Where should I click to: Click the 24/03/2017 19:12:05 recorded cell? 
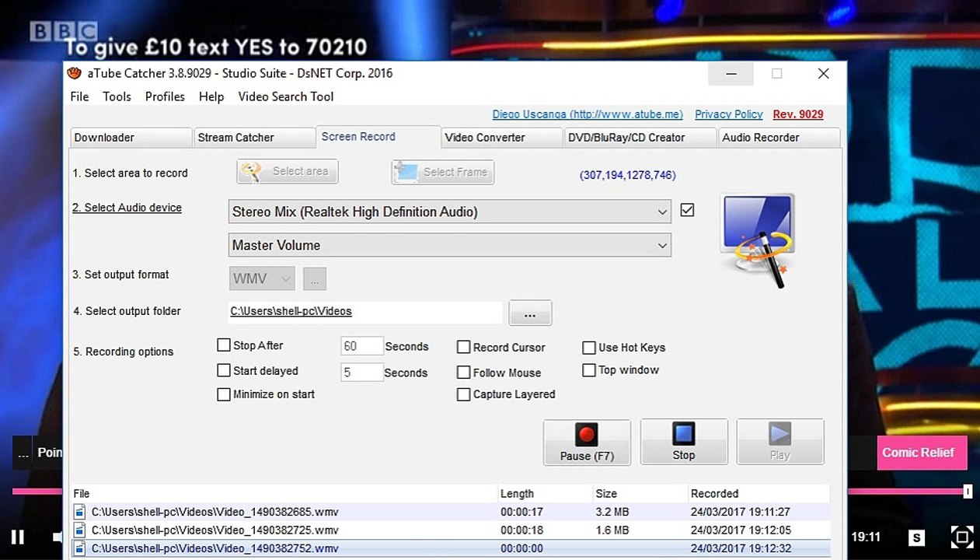pyautogui.click(x=740, y=530)
